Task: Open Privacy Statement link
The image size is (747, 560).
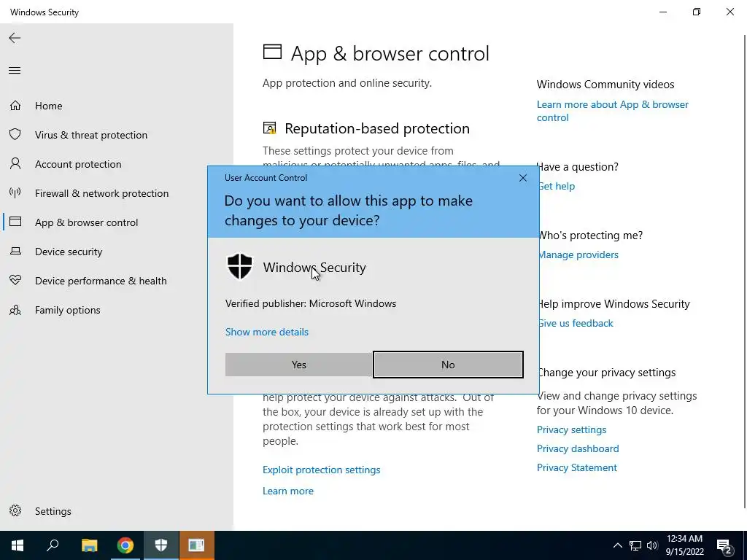Action: (577, 467)
